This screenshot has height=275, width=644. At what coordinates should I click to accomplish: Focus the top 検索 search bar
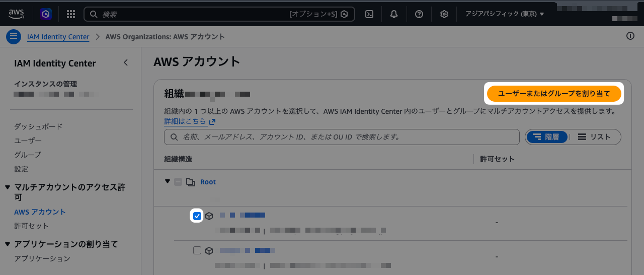click(219, 14)
